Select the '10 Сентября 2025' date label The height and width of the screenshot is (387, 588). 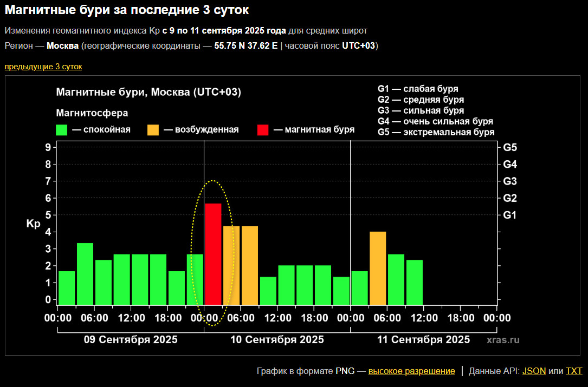277,340
